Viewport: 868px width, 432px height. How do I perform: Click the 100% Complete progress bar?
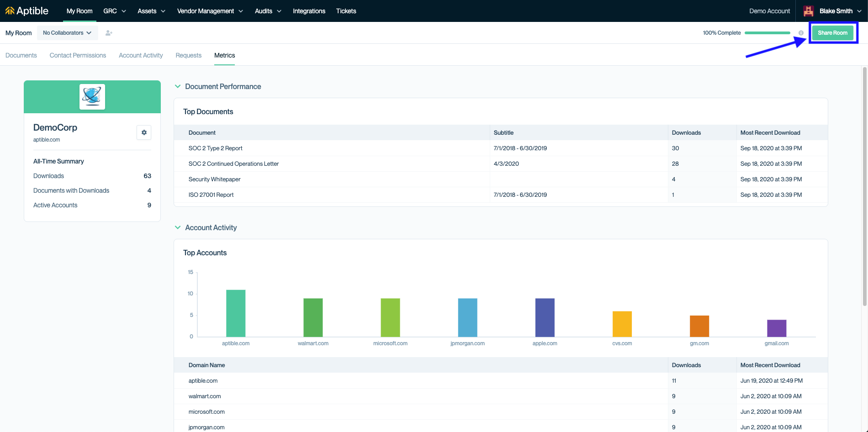[767, 33]
